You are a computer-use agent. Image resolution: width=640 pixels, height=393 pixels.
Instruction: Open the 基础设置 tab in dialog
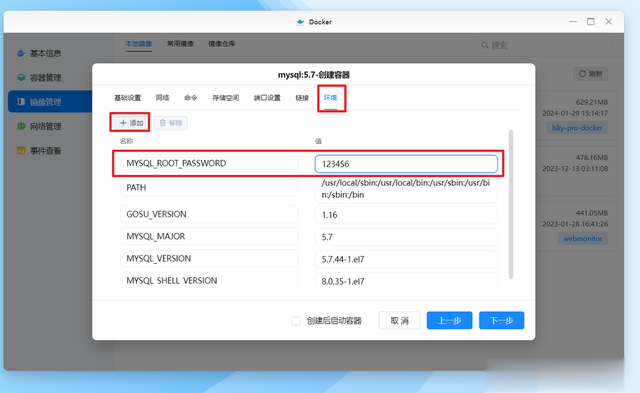pyautogui.click(x=127, y=98)
